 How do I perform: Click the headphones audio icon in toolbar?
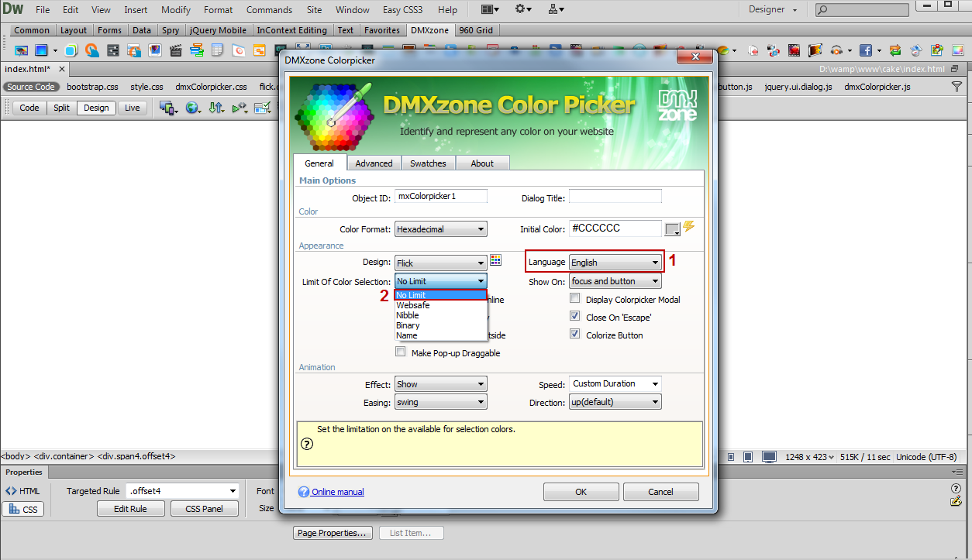[x=836, y=50]
